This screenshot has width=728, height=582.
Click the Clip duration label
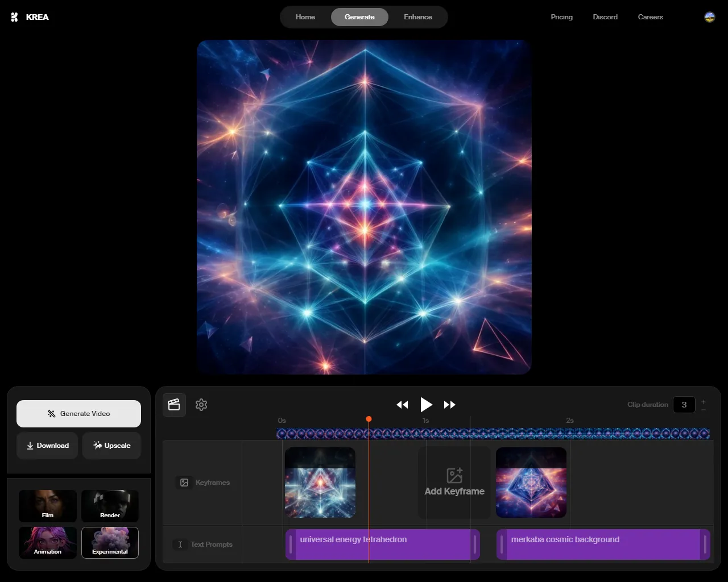pos(648,405)
